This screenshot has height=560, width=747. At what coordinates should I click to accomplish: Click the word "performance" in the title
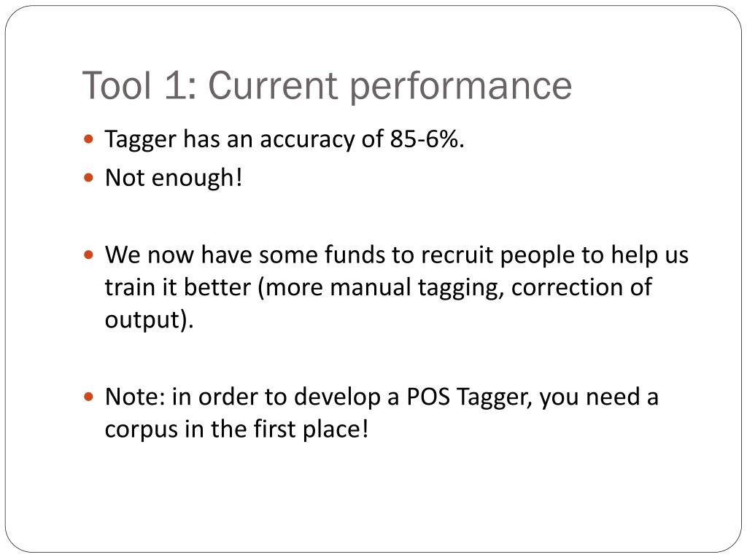point(461,87)
